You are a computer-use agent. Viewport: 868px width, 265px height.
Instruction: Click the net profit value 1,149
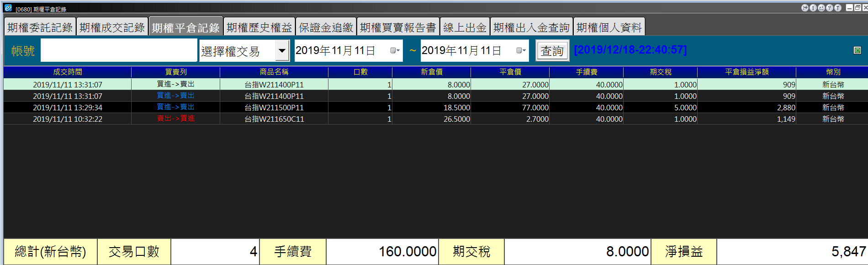[786, 119]
